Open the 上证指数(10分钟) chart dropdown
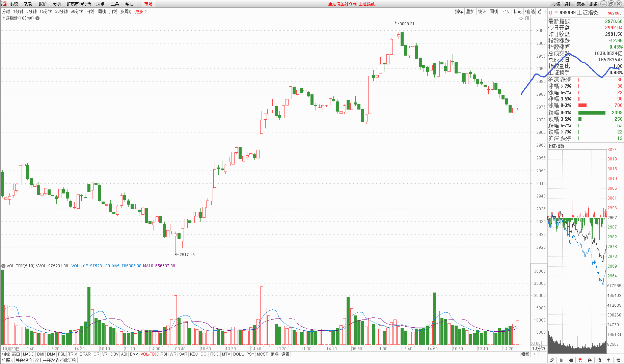 coord(37,19)
